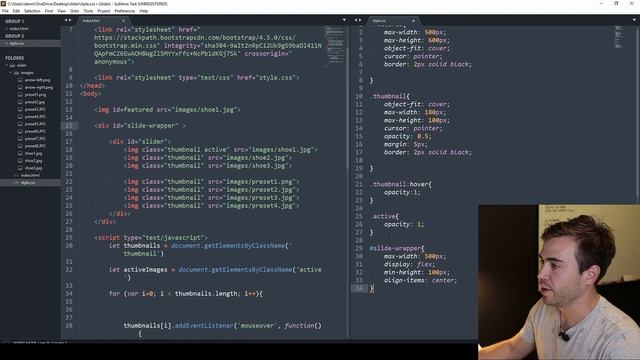This screenshot has width=640, height=360.
Task: Open tab list dropdown of right pane
Action: point(634,20)
